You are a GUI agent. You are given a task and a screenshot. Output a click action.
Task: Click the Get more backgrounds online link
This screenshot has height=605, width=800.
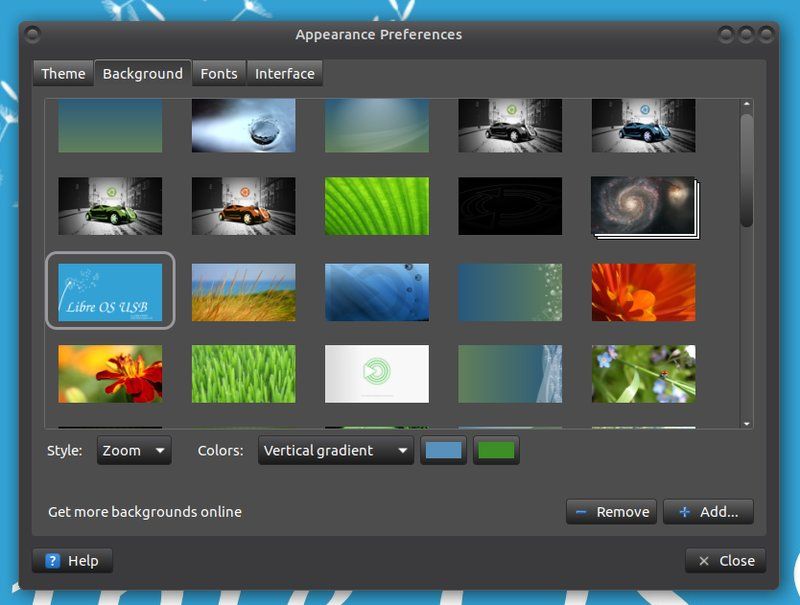(x=143, y=511)
